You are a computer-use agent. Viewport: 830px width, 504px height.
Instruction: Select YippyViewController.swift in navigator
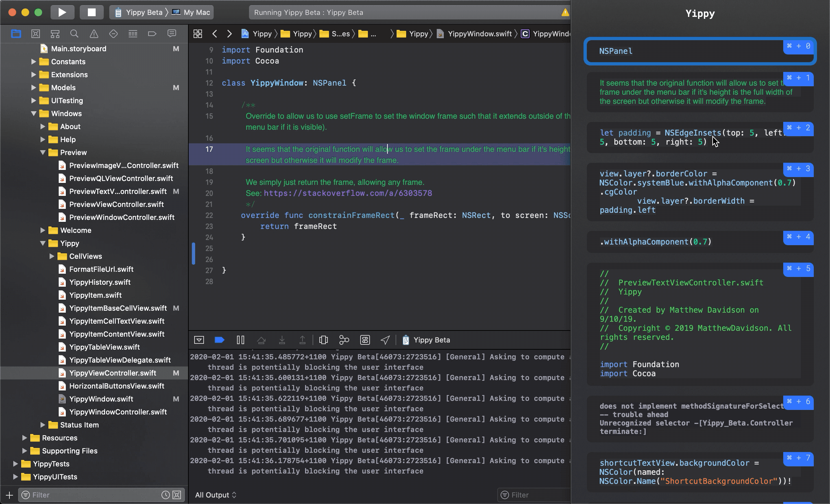(x=113, y=373)
